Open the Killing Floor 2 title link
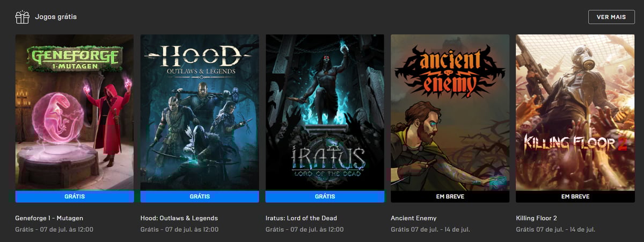Screen dimensions: 644x242 536,218
